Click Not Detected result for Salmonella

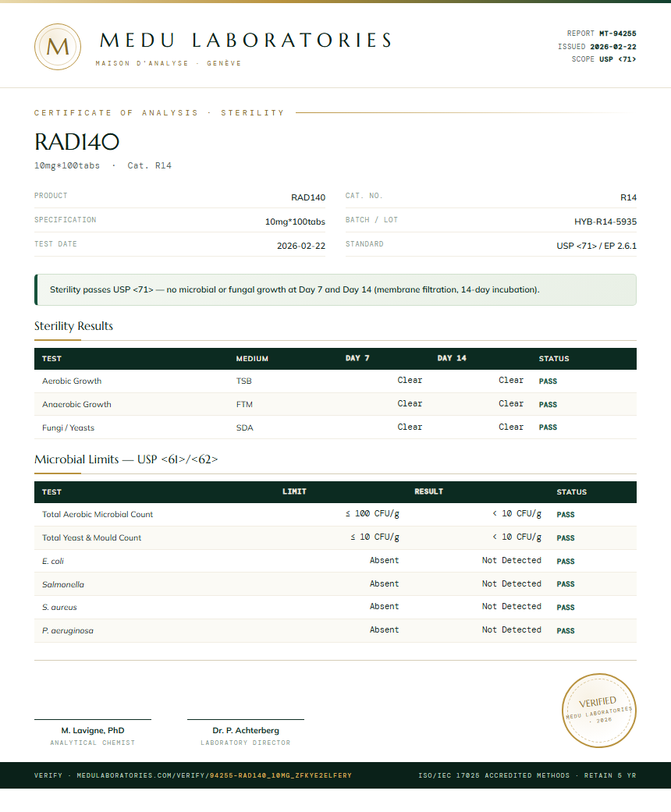(x=511, y=583)
